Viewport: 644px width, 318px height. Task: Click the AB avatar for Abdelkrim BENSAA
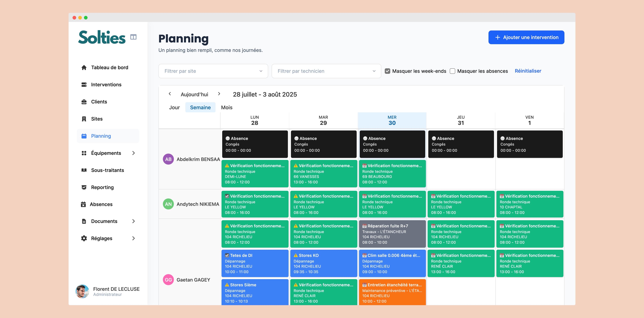pyautogui.click(x=168, y=159)
